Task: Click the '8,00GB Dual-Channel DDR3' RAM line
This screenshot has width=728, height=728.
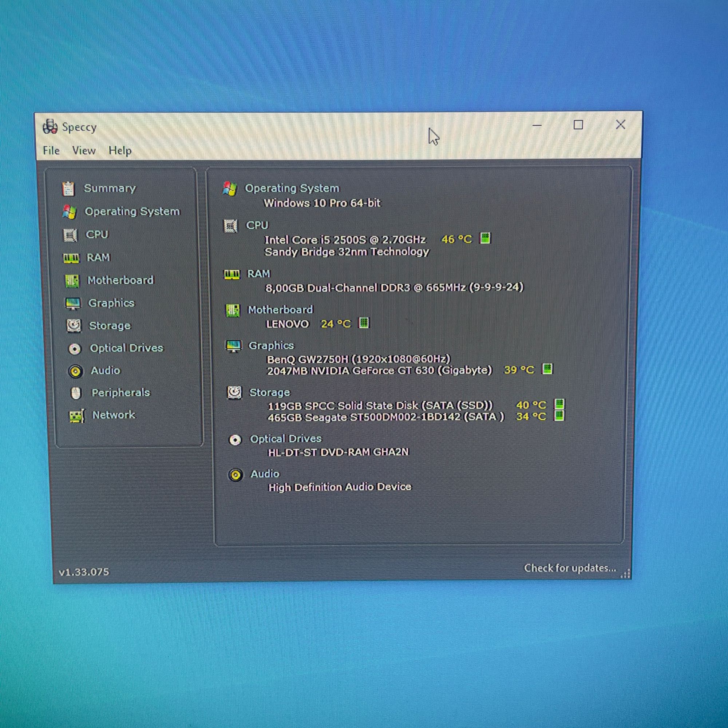Action: [395, 288]
